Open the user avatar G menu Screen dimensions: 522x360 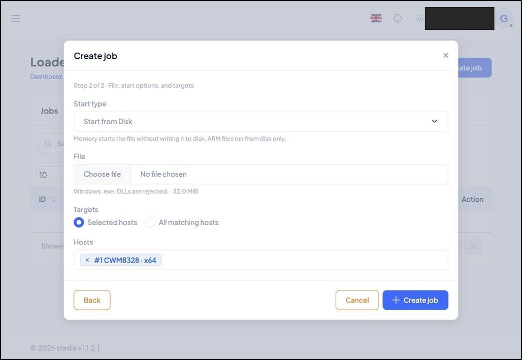tap(504, 19)
